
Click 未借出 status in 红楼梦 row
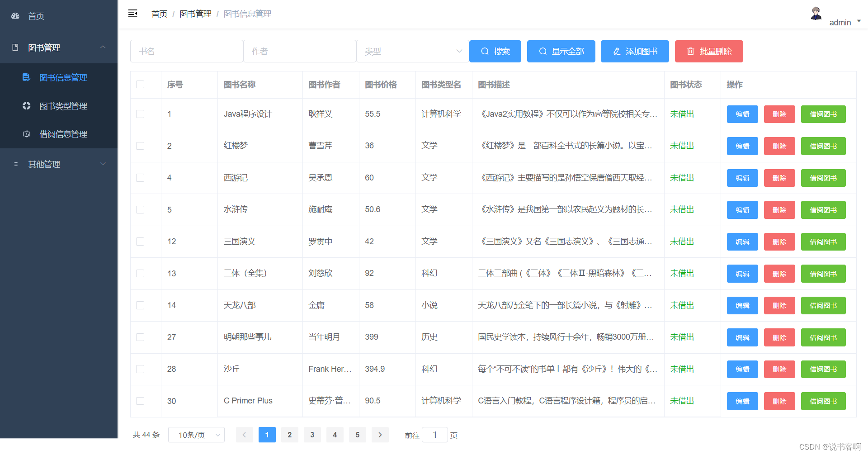[x=682, y=146]
